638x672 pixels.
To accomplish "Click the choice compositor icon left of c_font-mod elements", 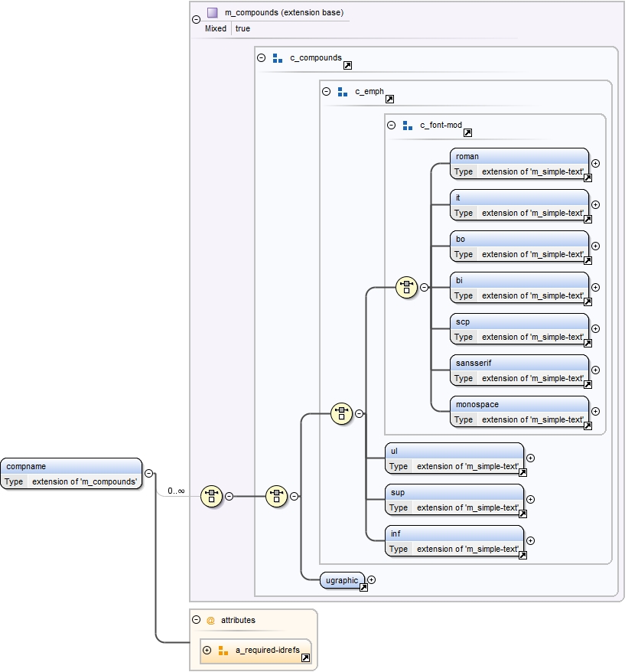I will [x=406, y=288].
